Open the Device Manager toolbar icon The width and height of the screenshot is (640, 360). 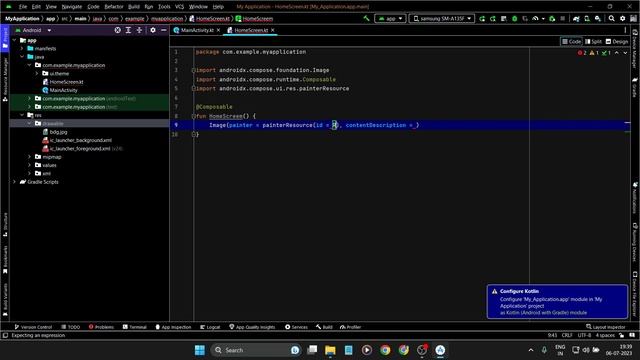587,18
